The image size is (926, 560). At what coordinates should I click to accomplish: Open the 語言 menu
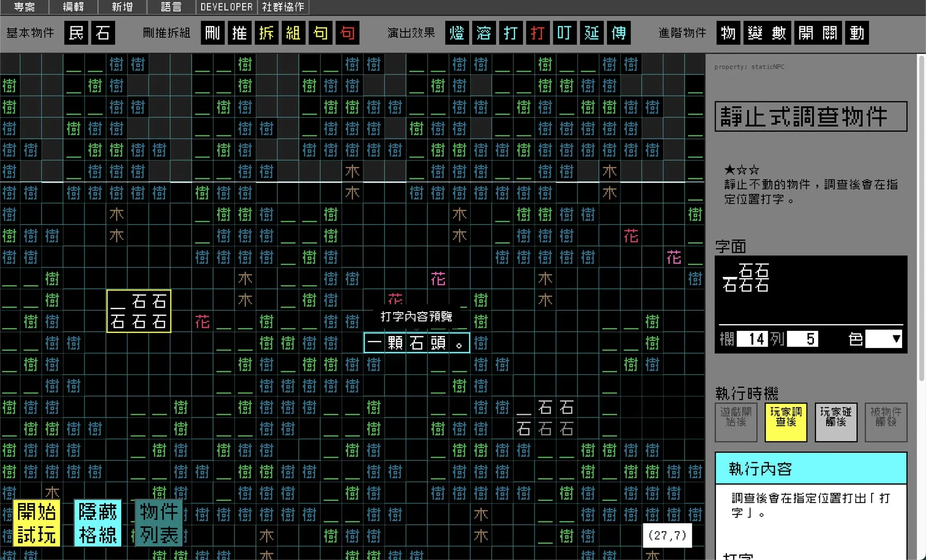point(171,7)
